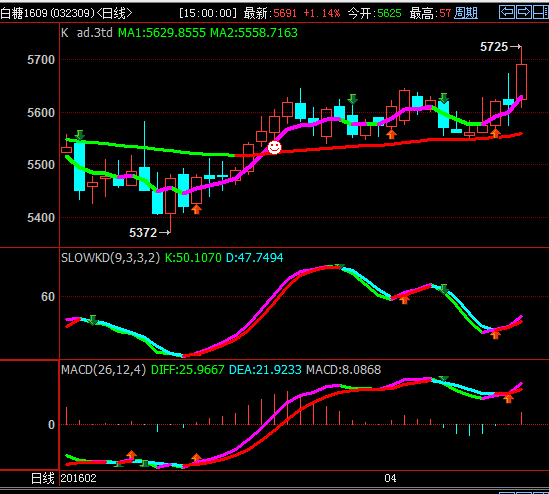
Task: Click the MA2:5558.7163 value
Action: (x=254, y=33)
